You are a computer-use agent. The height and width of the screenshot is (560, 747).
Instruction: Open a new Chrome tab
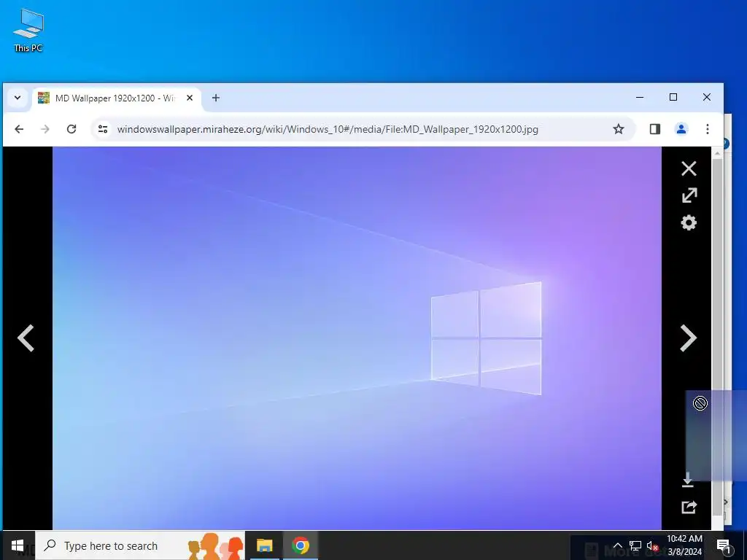click(216, 98)
